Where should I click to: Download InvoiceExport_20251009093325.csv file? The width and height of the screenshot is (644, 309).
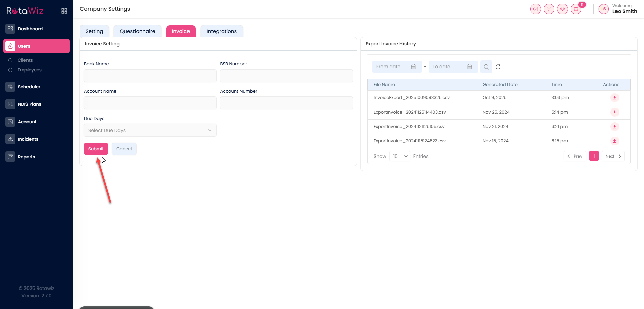(614, 98)
